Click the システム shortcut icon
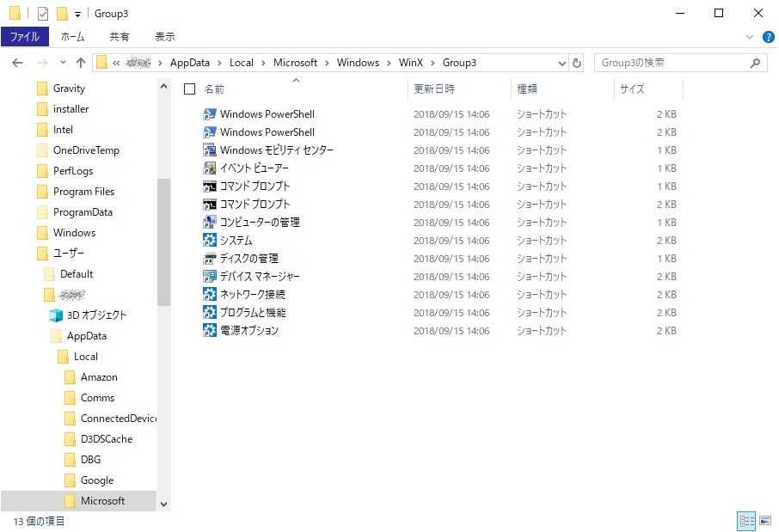Image resolution: width=779 pixels, height=532 pixels. pyautogui.click(x=210, y=241)
